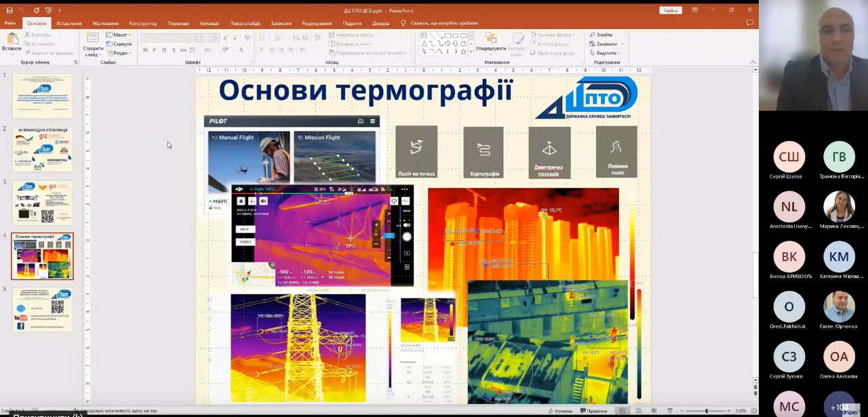
Task: Open the comments icon in the ribbon corner
Action: tap(750, 23)
